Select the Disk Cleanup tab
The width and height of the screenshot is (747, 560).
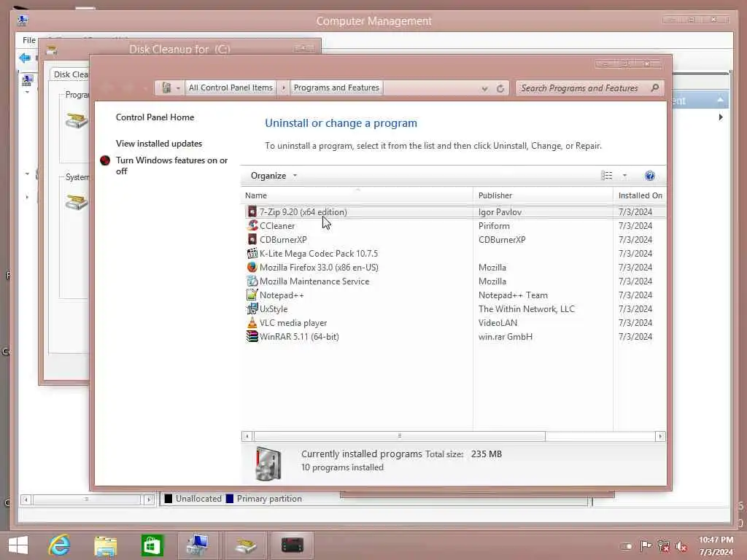71,74
